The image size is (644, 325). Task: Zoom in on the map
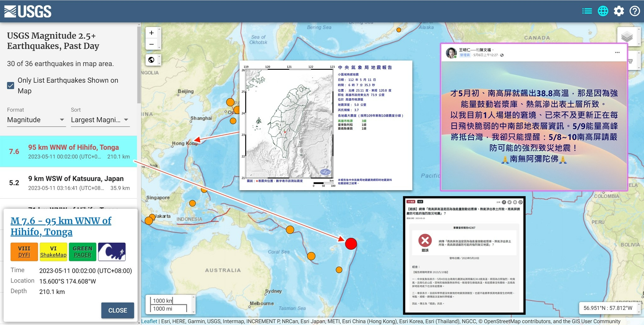(x=152, y=33)
